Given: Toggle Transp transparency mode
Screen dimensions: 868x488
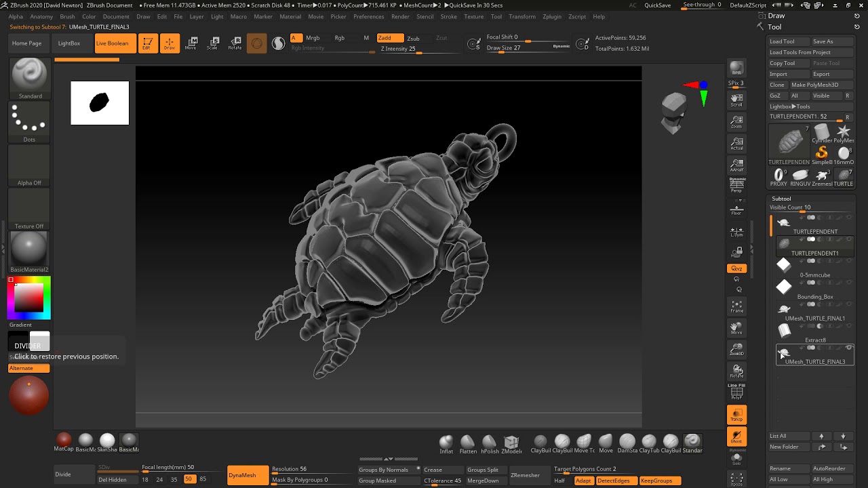Looking at the screenshot, I should click(736, 415).
